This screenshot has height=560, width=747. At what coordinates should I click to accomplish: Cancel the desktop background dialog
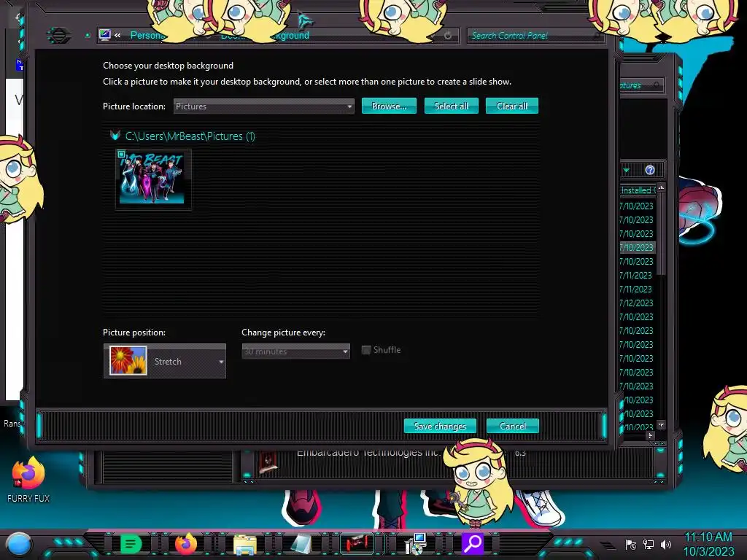pos(513,426)
